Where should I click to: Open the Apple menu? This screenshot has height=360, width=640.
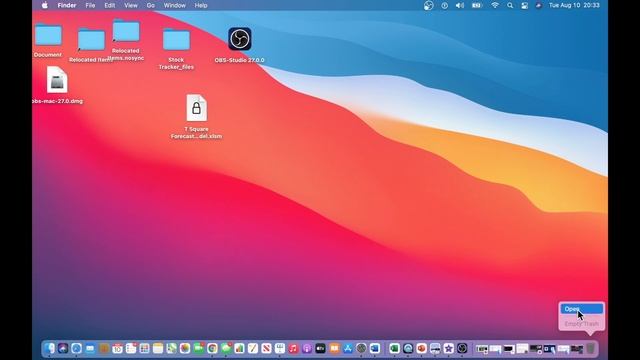point(45,5)
